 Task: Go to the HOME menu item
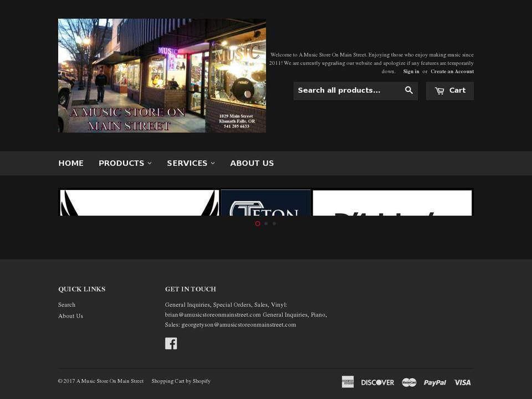coord(71,163)
